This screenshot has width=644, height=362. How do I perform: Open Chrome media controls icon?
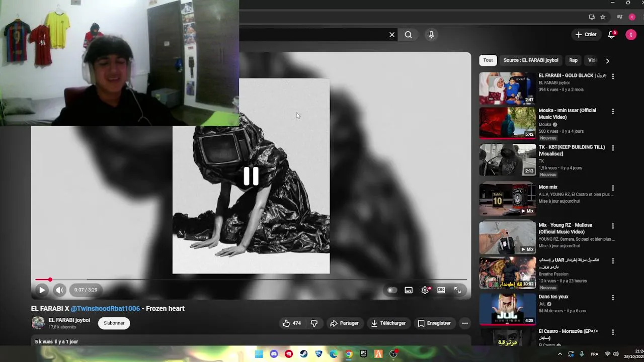(619, 17)
